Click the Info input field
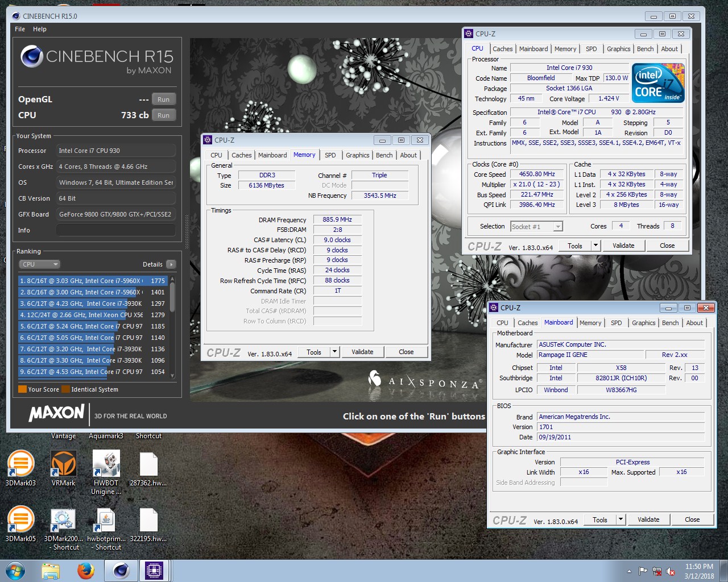 tap(115, 230)
